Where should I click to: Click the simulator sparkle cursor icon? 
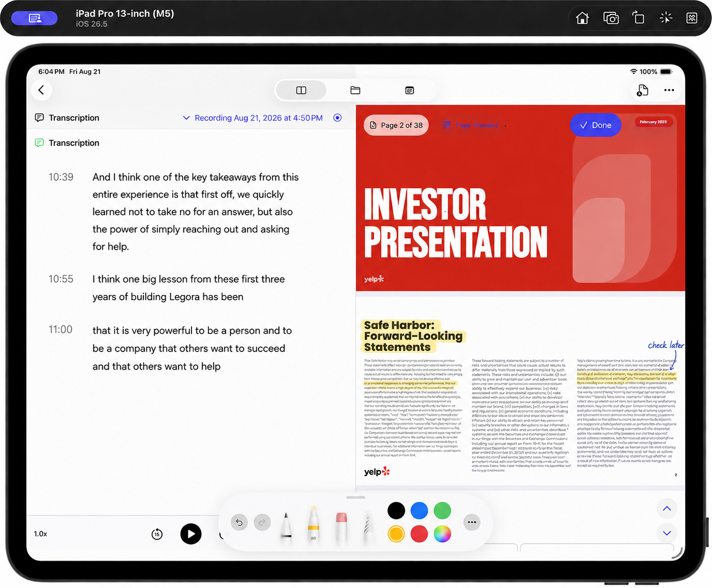click(x=666, y=18)
